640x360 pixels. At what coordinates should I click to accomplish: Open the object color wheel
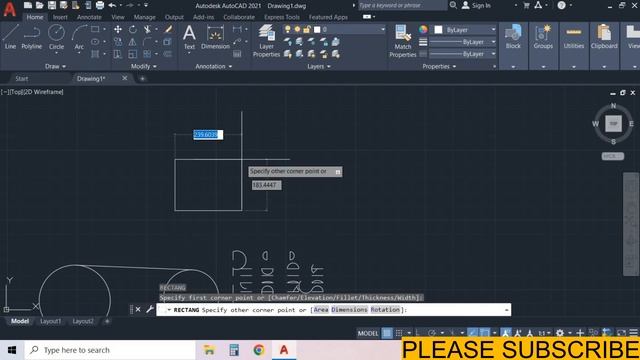pos(423,29)
